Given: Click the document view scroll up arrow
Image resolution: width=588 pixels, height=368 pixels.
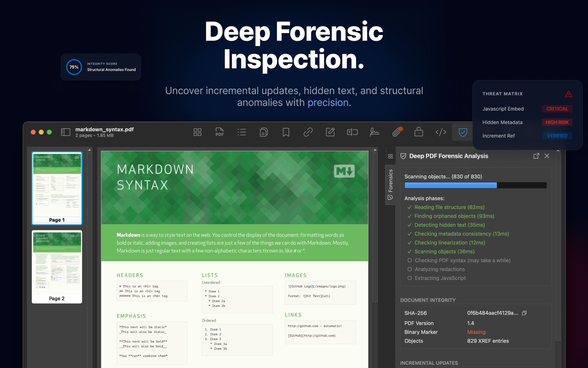Looking at the screenshot, I should [375, 150].
